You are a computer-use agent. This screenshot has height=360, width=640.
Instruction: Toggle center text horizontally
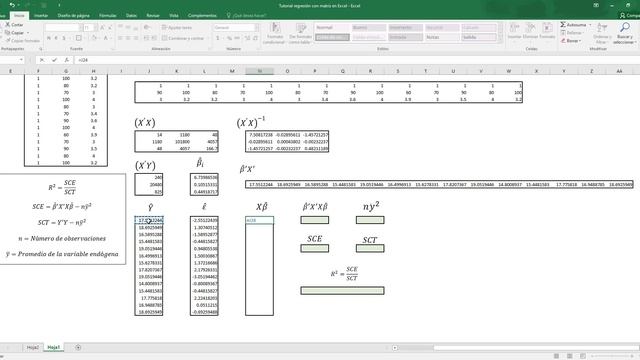pyautogui.click(x=128, y=38)
